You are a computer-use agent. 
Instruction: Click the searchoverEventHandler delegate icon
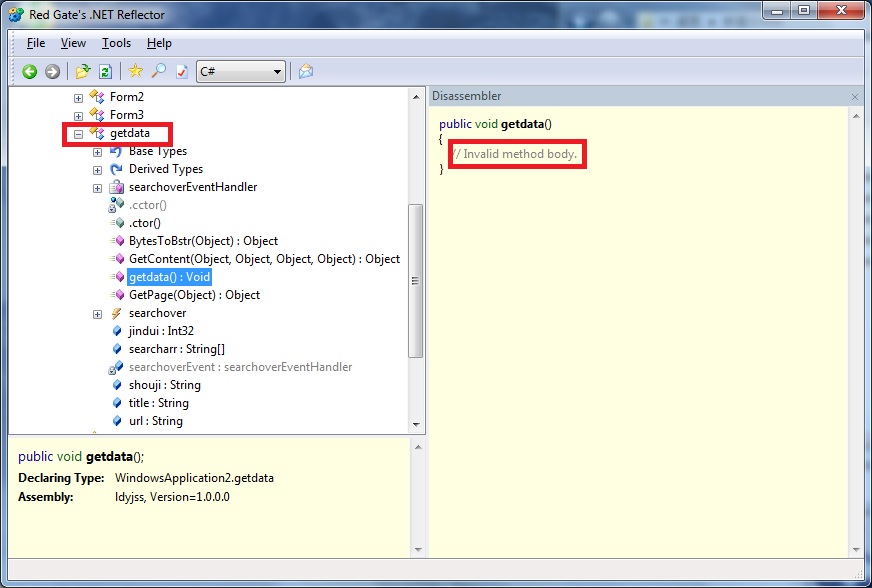[116, 187]
